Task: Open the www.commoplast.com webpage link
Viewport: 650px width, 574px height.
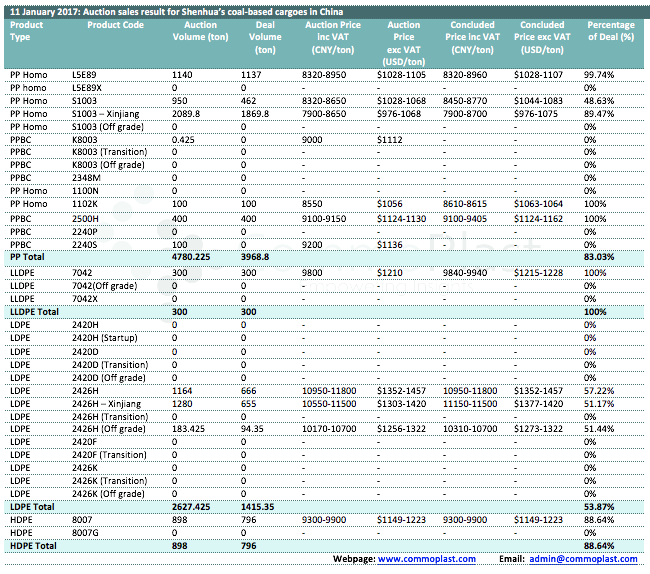Action: pos(427,558)
